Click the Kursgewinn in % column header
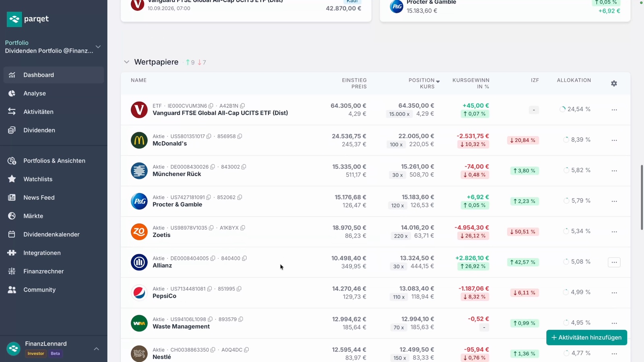This screenshot has width=644, height=362. [x=471, y=83]
